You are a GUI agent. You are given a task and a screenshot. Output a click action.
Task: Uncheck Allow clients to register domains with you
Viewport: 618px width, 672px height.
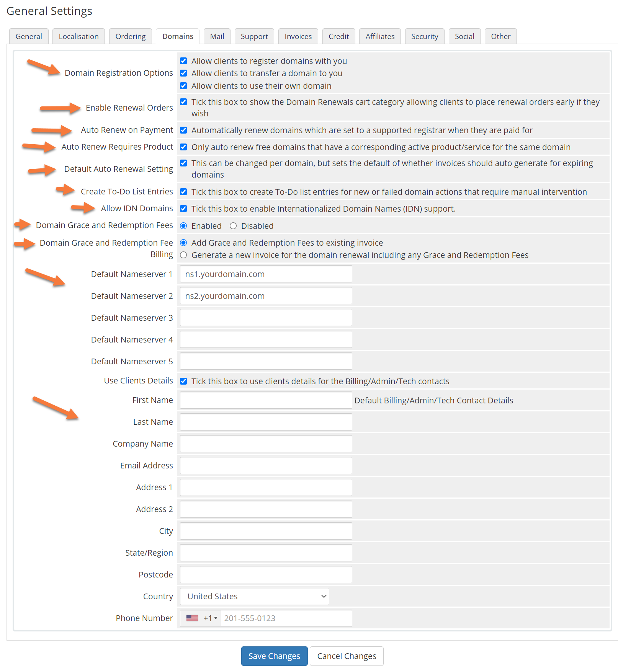[x=183, y=61]
